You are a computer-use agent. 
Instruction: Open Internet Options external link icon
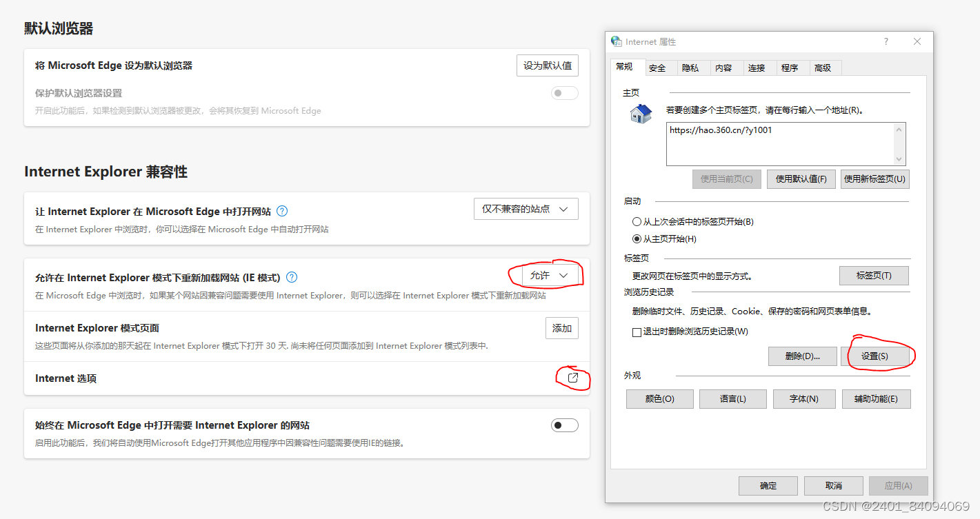pos(572,378)
